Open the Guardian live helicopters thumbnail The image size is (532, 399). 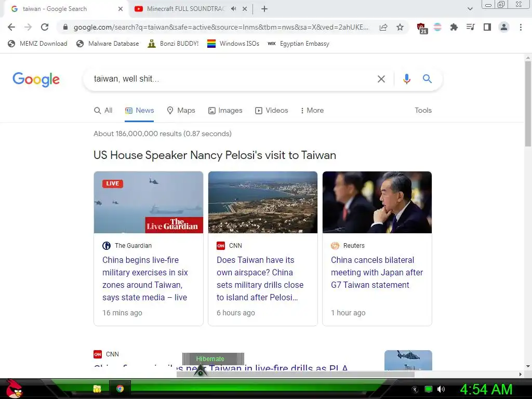(x=149, y=202)
